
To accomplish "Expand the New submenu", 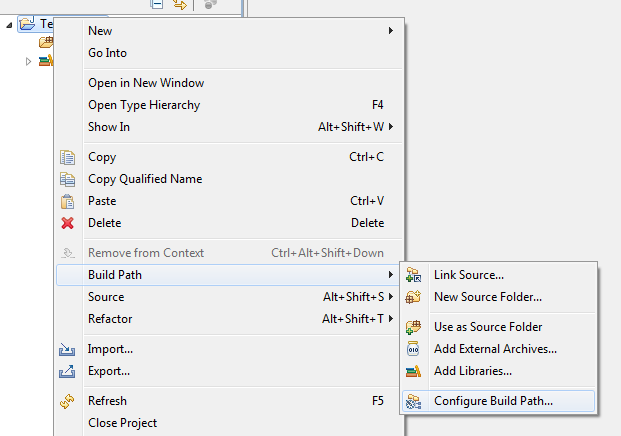I will (230, 31).
